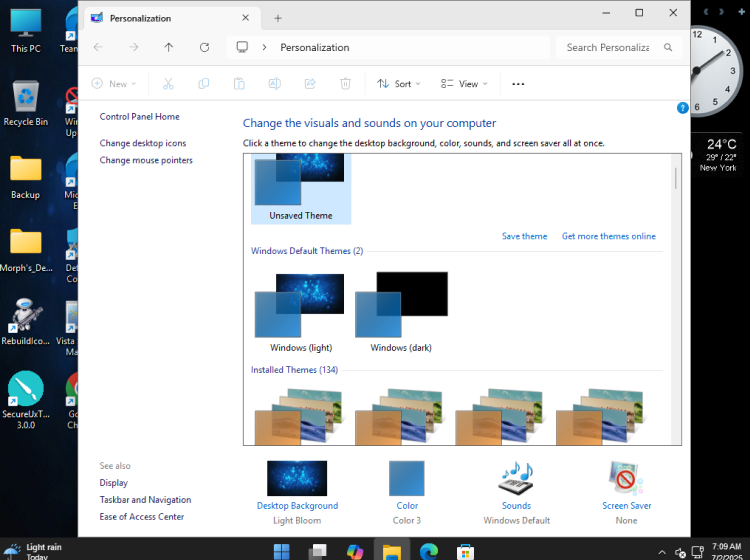
Task: Open Copilot from the taskbar
Action: coord(355,551)
